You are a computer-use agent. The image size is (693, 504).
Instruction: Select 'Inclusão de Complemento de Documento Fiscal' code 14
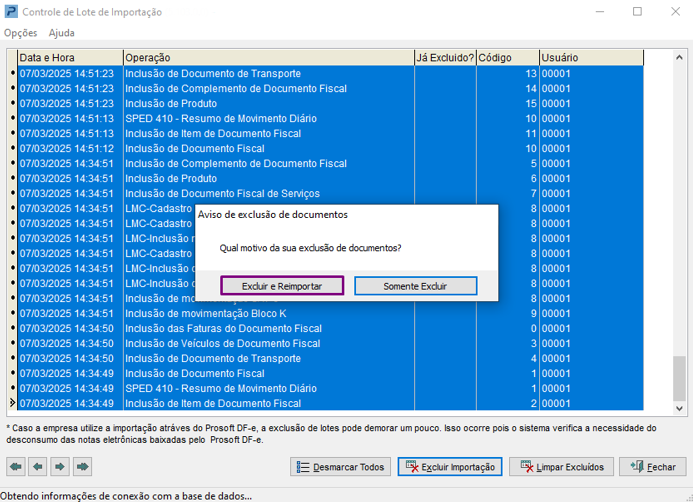[x=331, y=88]
